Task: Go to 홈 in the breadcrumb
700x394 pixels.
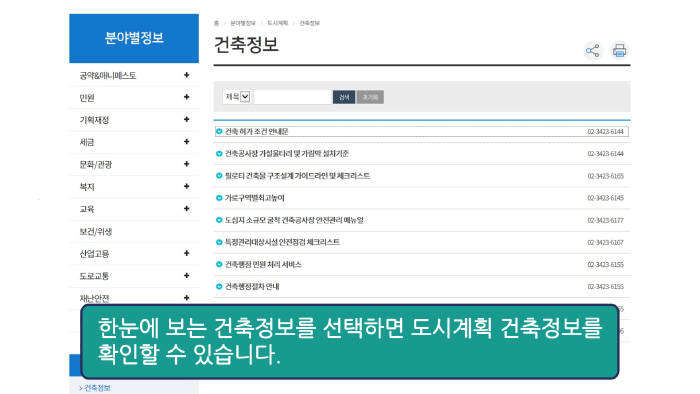Action: pyautogui.click(x=216, y=23)
